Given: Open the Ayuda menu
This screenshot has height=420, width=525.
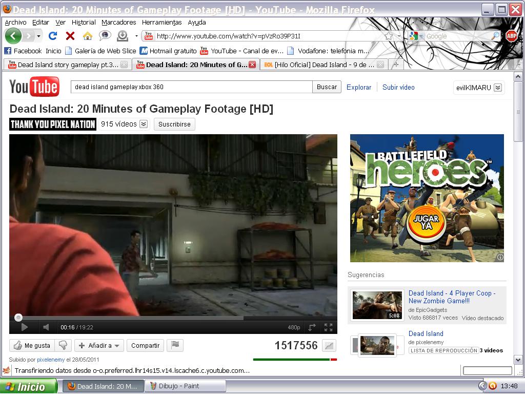Looking at the screenshot, I should click(x=196, y=23).
